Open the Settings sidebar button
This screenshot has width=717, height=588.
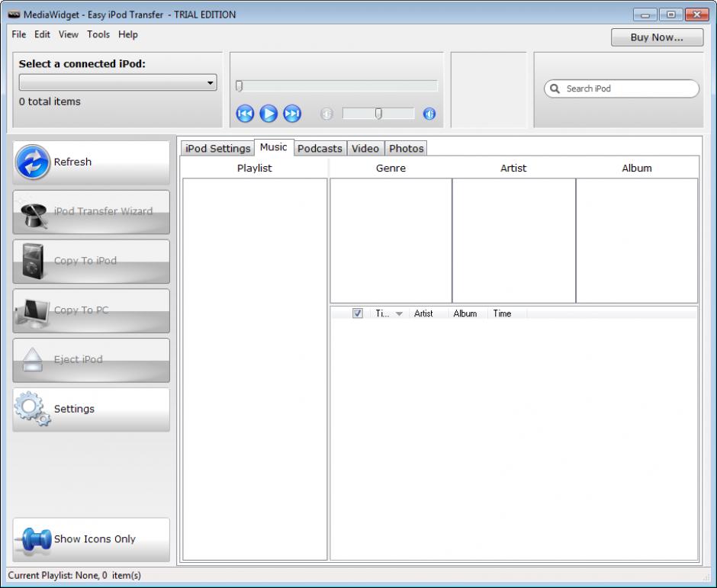click(x=91, y=410)
